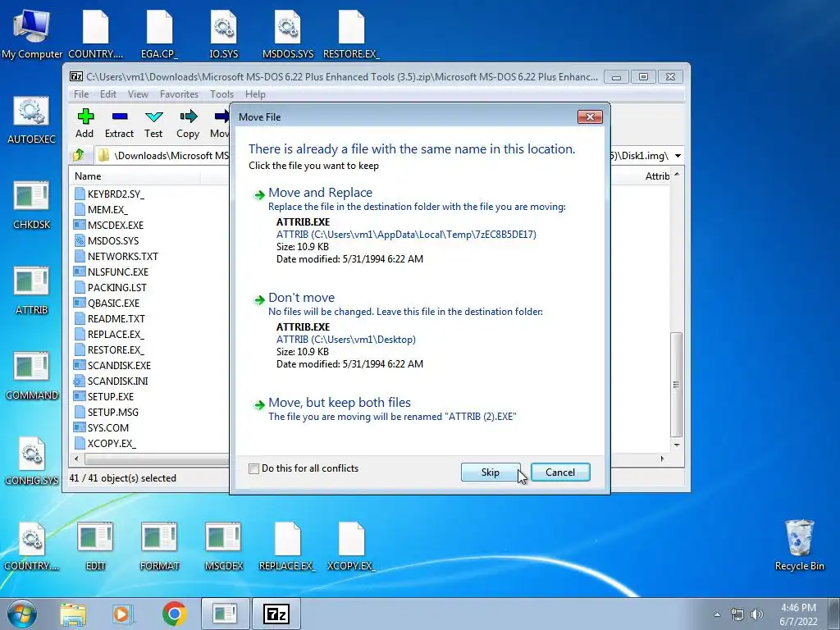Click the network icon in system tray
This screenshot has width=840, height=630.
(737, 614)
